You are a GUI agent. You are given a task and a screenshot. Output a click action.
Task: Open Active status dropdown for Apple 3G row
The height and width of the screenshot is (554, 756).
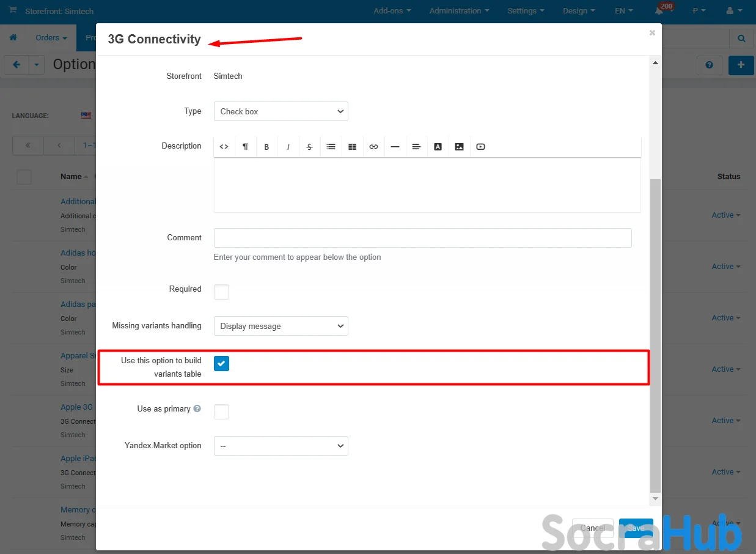726,421
